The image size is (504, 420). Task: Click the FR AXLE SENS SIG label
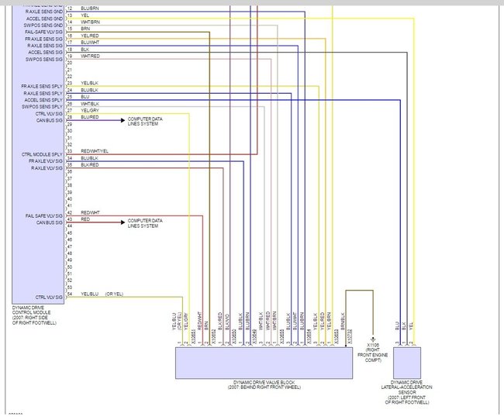point(43,40)
